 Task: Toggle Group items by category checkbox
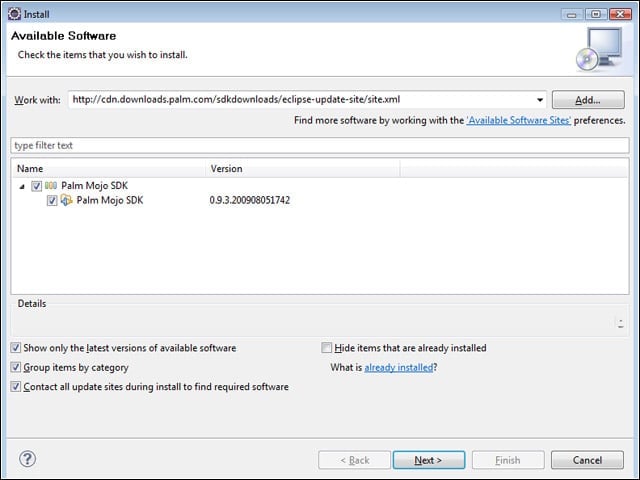[16, 367]
